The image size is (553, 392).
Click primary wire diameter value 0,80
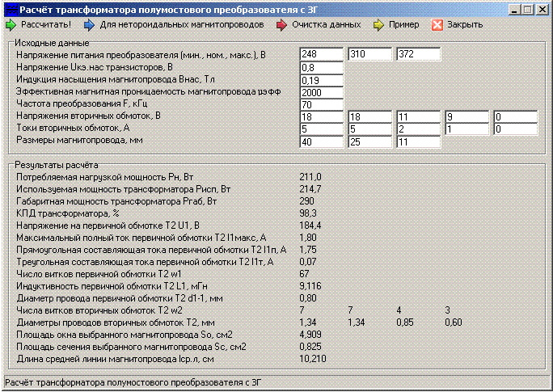point(308,298)
